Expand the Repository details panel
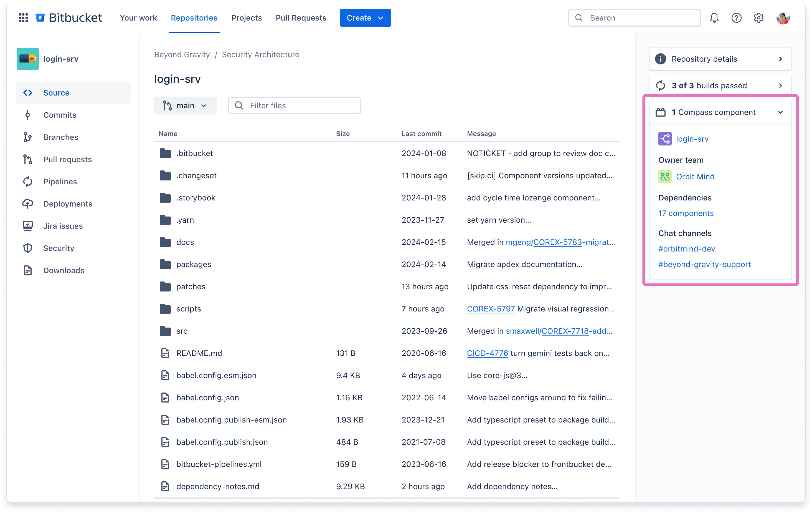The image size is (812, 513). point(781,59)
